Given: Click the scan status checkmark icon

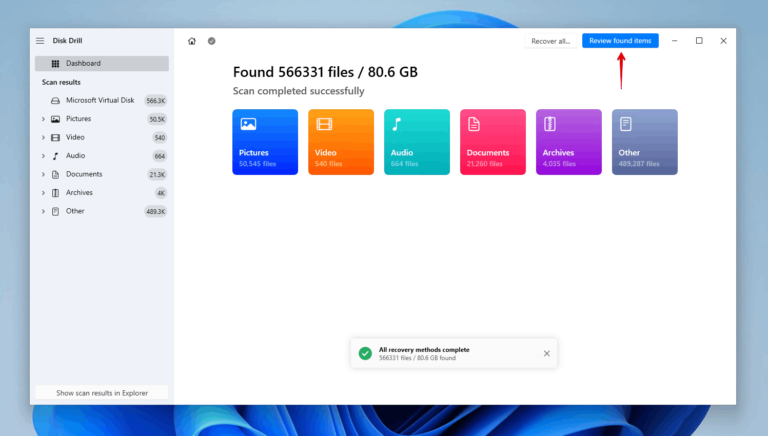Looking at the screenshot, I should click(x=212, y=41).
